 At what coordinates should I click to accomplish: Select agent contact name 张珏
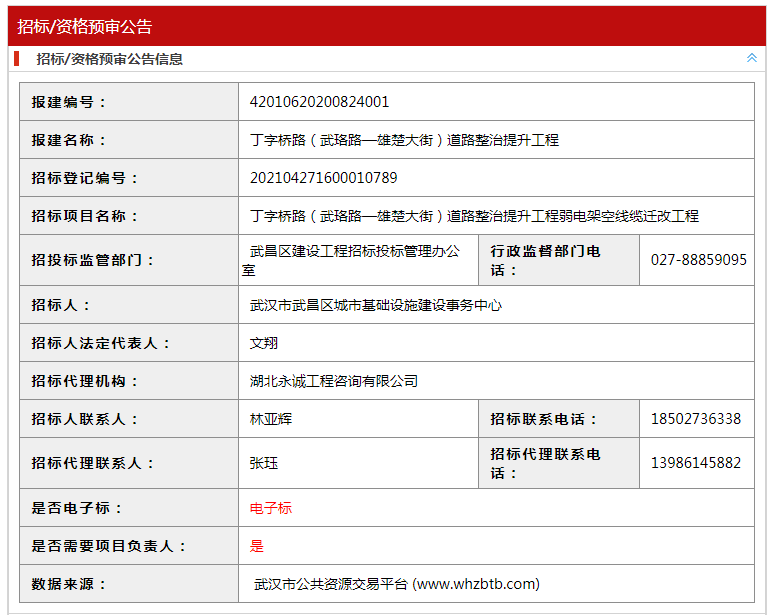tap(263, 463)
